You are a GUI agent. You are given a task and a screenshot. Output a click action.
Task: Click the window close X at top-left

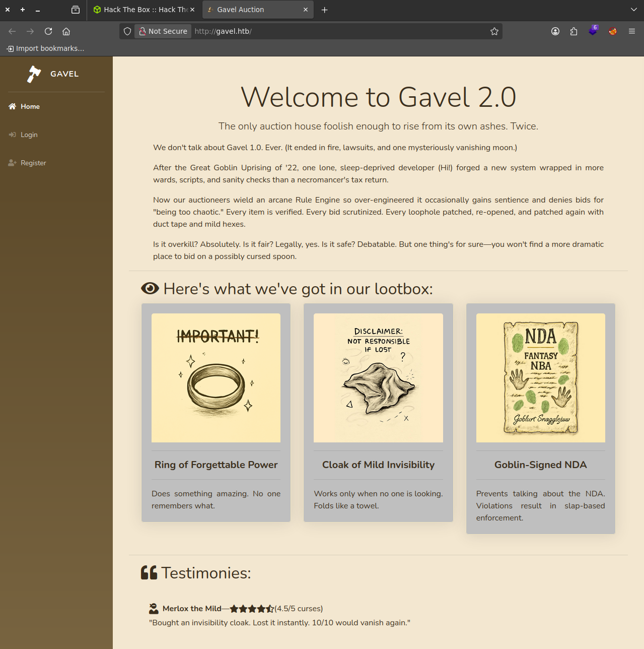pos(8,10)
